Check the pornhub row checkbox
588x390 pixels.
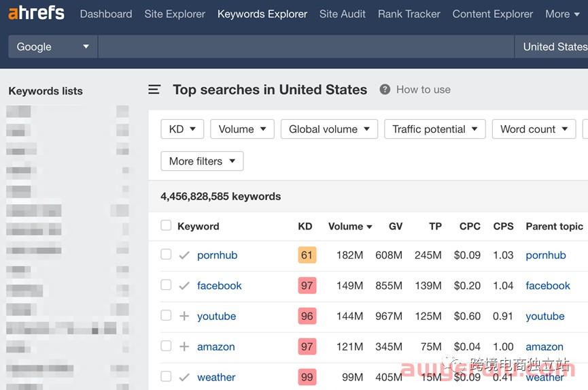[166, 254]
